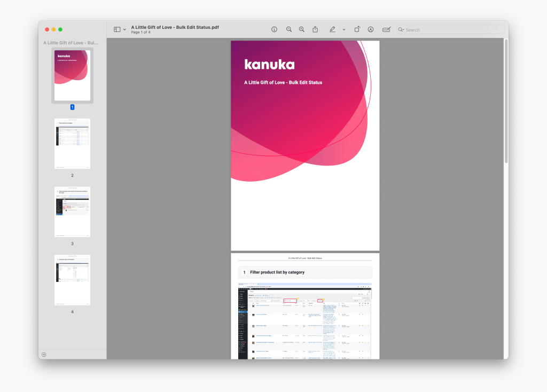This screenshot has width=547, height=392.
Task: Click the embedded screenshot on page 2
Action: 305,321
